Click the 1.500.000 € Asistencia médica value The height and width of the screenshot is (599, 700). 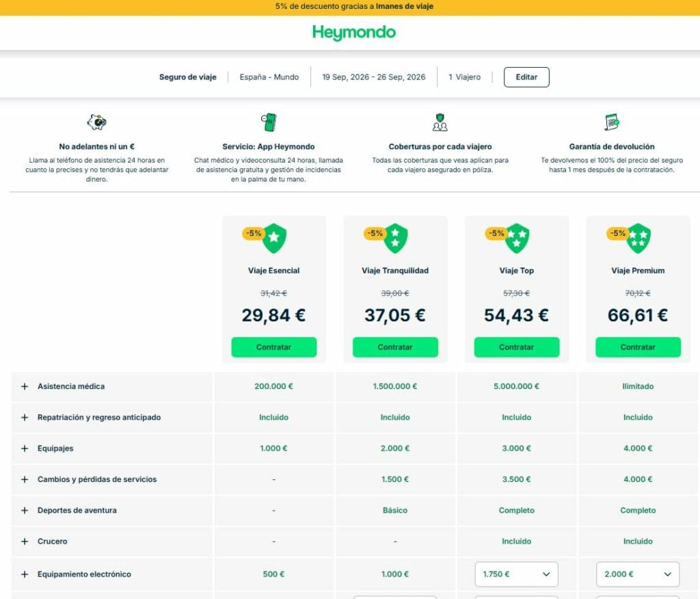395,386
